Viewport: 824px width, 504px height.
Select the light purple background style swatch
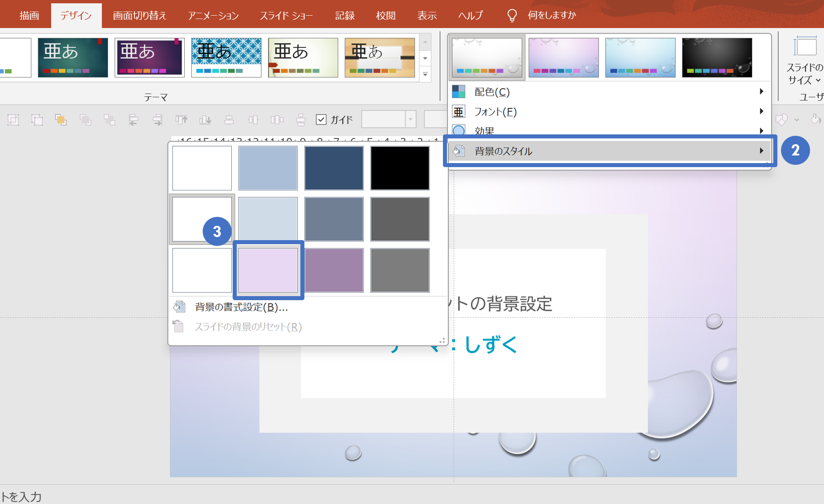click(268, 270)
